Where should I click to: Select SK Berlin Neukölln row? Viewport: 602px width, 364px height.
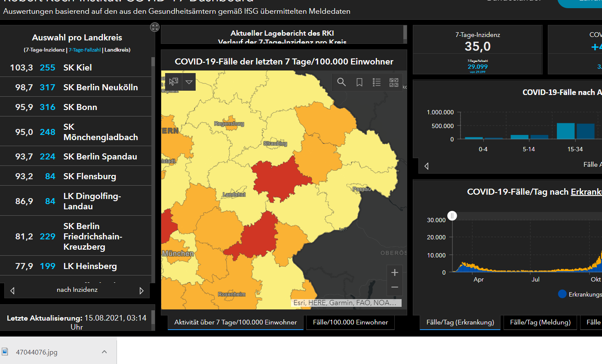click(76, 87)
